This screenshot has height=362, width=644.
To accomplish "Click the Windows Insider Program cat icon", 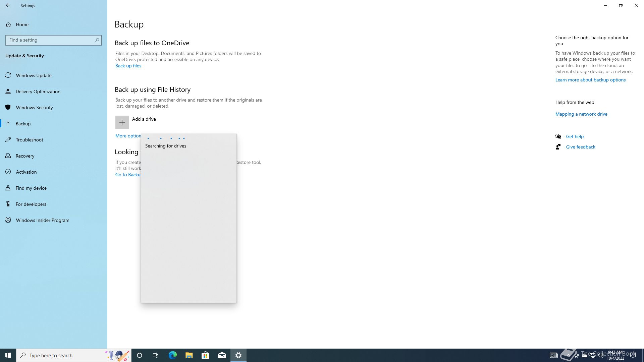I will coord(8,220).
